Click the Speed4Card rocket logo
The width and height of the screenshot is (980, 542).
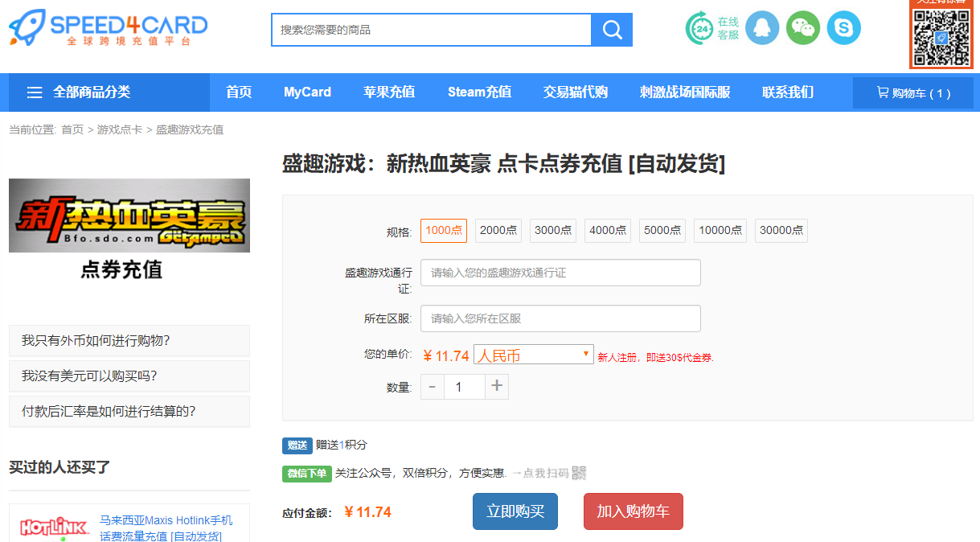click(x=108, y=29)
